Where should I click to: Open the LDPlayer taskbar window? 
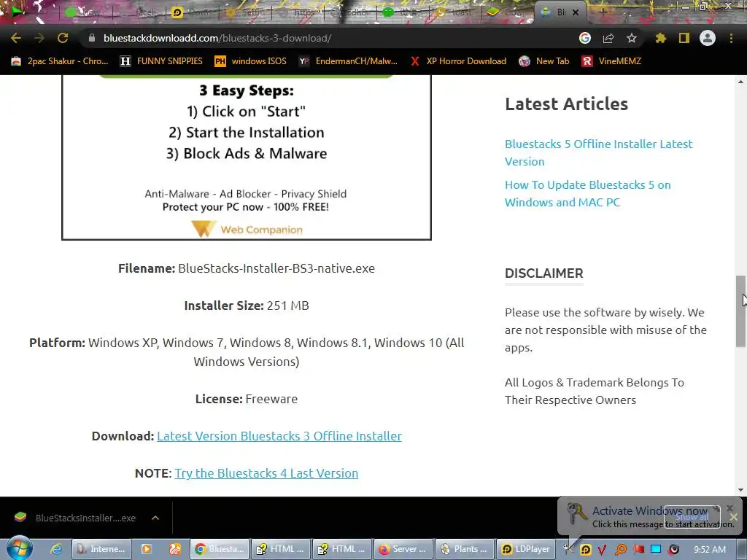[525, 549]
